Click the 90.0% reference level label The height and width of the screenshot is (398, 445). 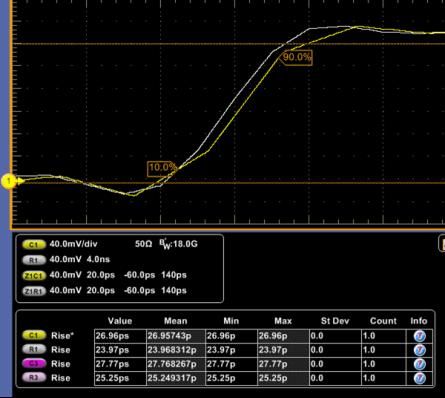(296, 58)
